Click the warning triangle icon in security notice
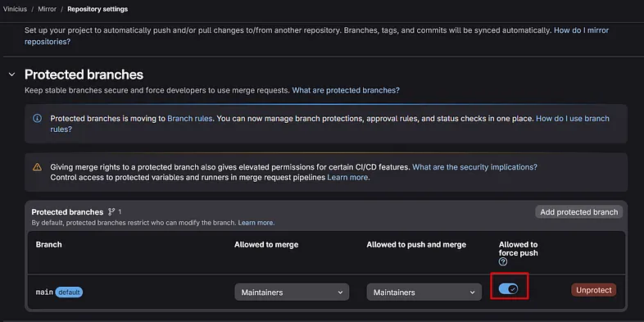Viewport: 644px width, 322px height. [x=37, y=167]
